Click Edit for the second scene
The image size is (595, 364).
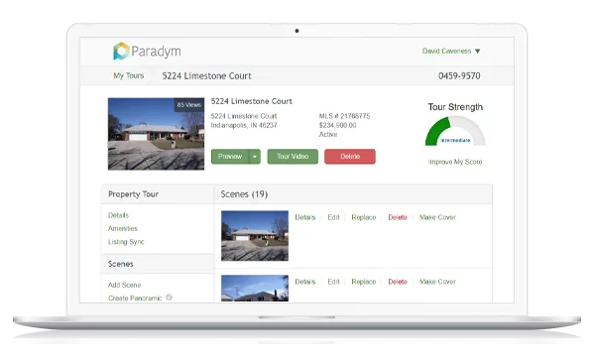333,282
